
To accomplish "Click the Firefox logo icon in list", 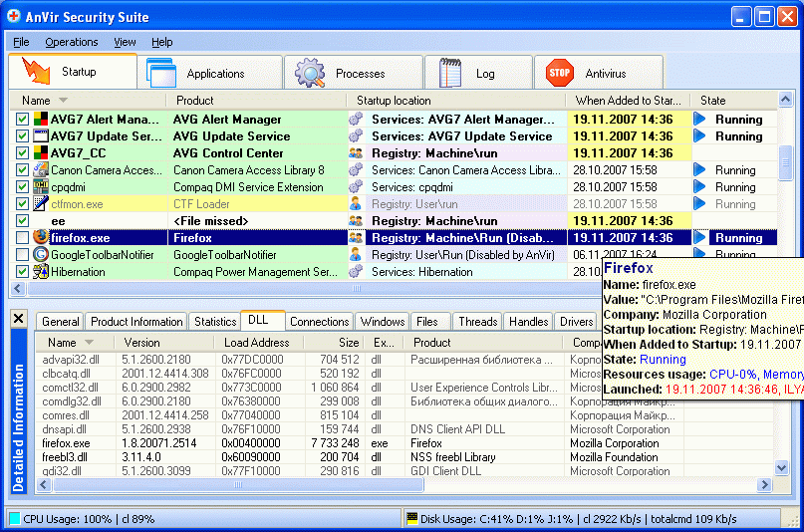I will click(41, 237).
